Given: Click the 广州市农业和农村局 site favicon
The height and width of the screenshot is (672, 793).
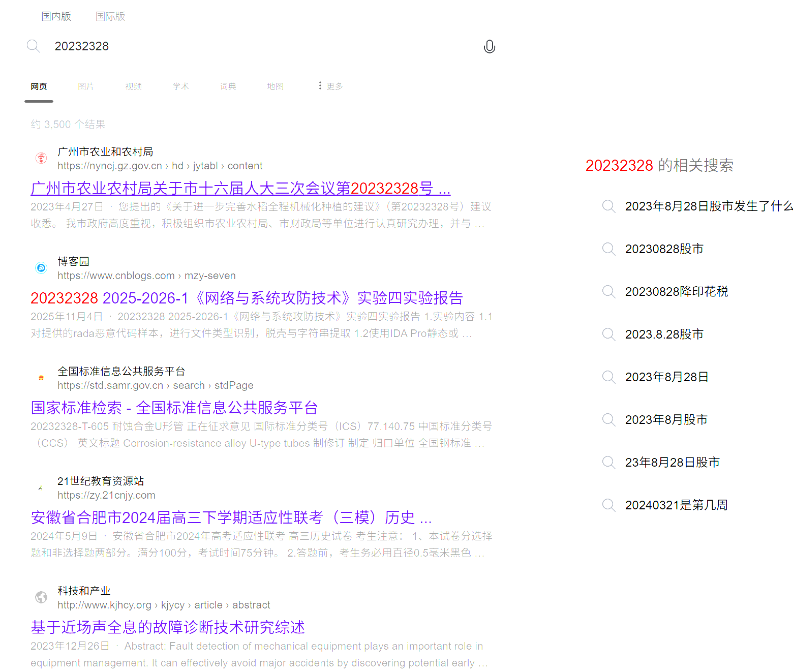Looking at the screenshot, I should [41, 158].
